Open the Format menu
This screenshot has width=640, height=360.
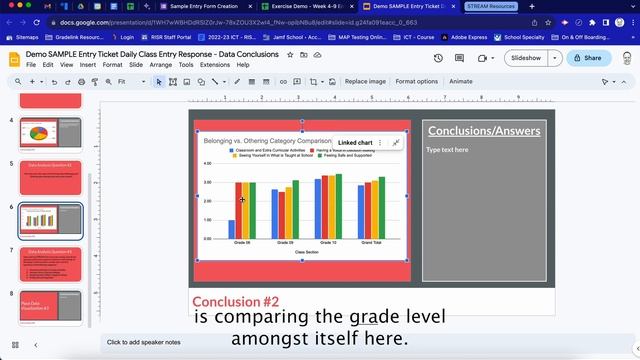(x=112, y=65)
